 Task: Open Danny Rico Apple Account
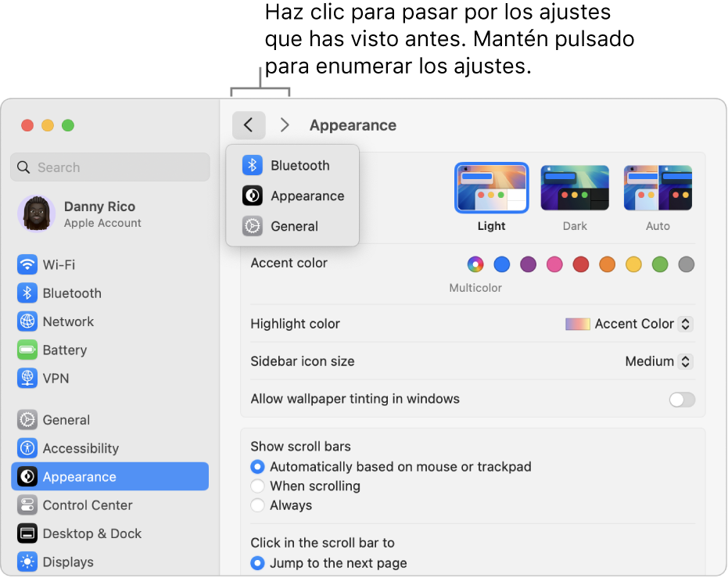[110, 214]
